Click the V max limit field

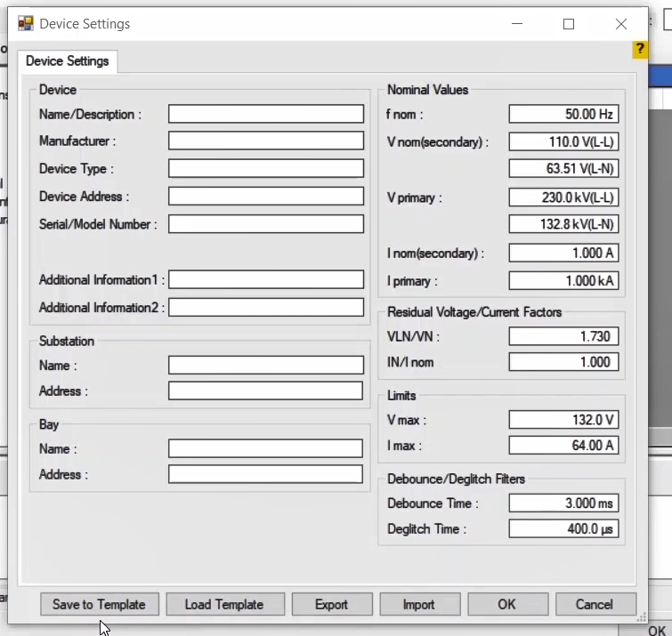(563, 419)
